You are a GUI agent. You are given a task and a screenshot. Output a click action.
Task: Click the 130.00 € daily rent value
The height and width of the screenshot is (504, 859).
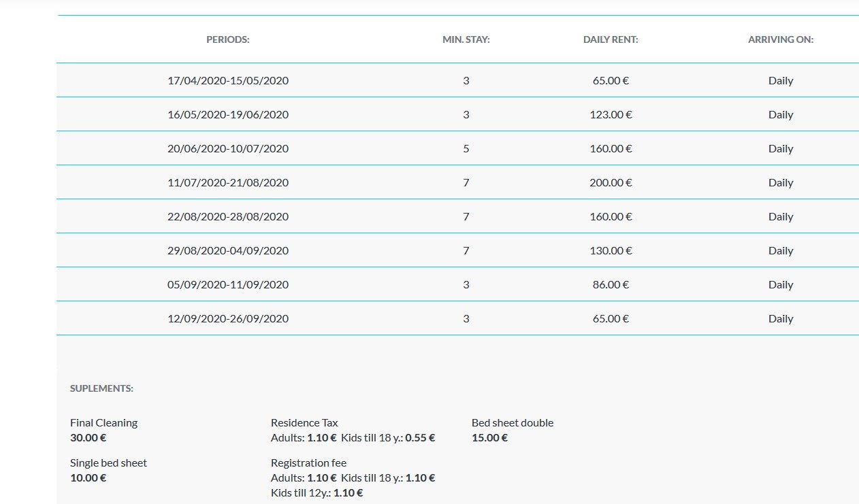pos(611,250)
